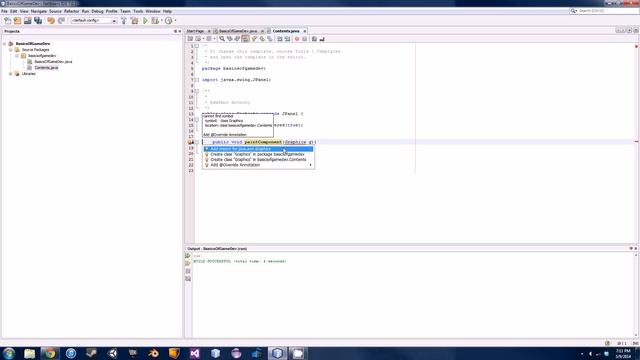
Task: Choose Create class Graphics in package basicsofgamedev
Action: [x=258, y=154]
